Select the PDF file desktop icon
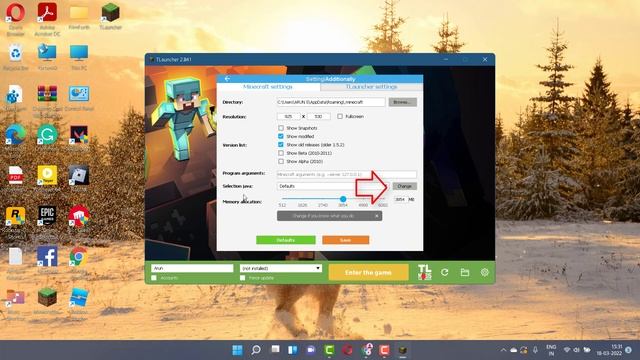Screen dimensions: 640x360 point(16,176)
